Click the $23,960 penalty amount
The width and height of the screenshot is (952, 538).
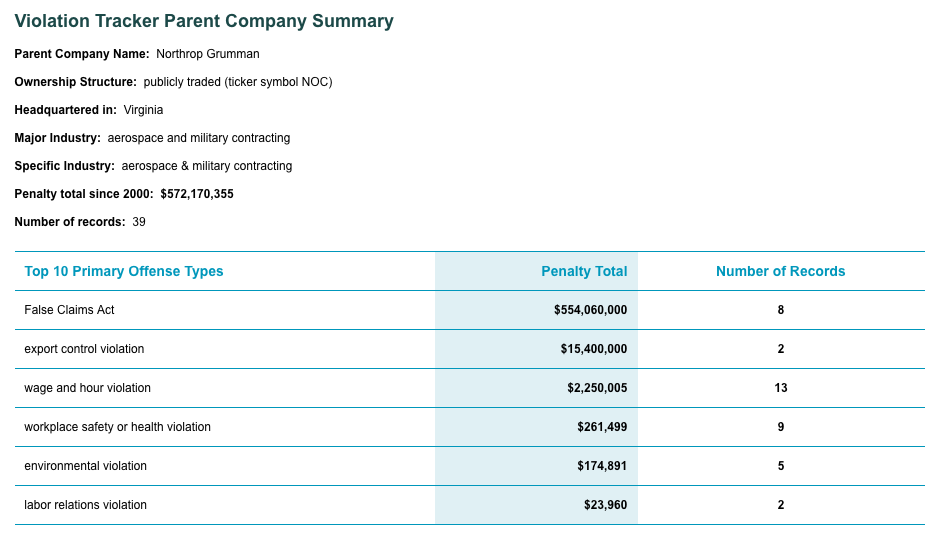tap(605, 504)
